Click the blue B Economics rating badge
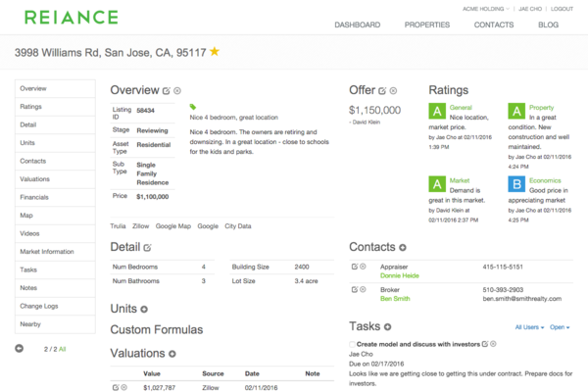 [x=516, y=183]
